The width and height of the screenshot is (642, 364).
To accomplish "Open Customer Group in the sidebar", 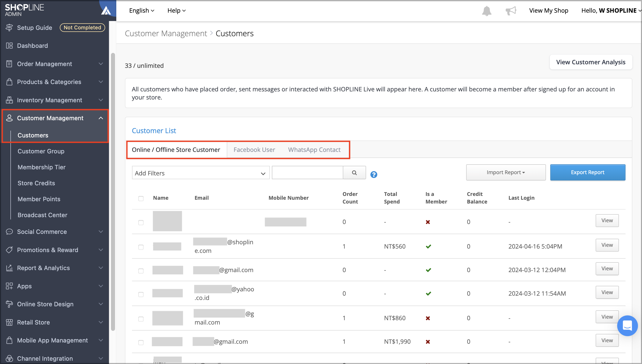I will (41, 151).
